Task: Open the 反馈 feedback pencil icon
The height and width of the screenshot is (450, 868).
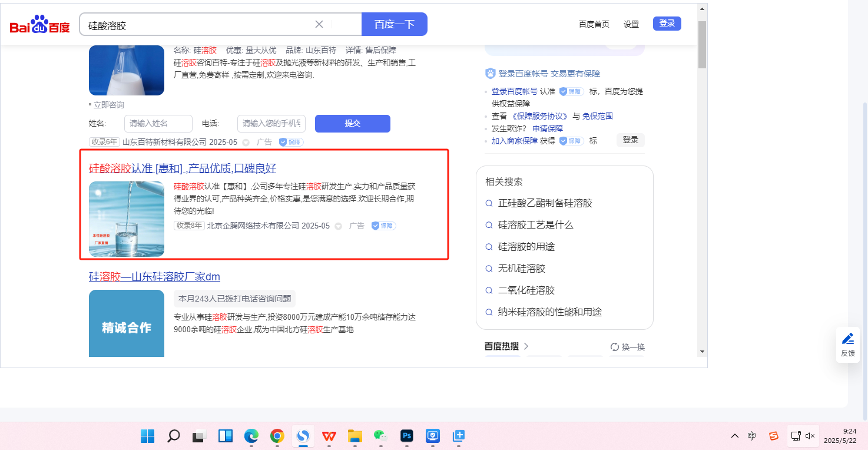Action: coord(848,339)
